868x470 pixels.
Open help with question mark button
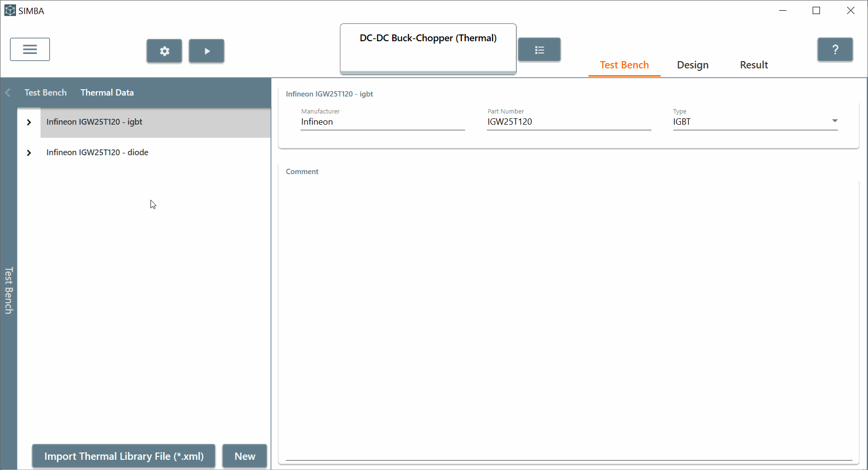click(835, 49)
